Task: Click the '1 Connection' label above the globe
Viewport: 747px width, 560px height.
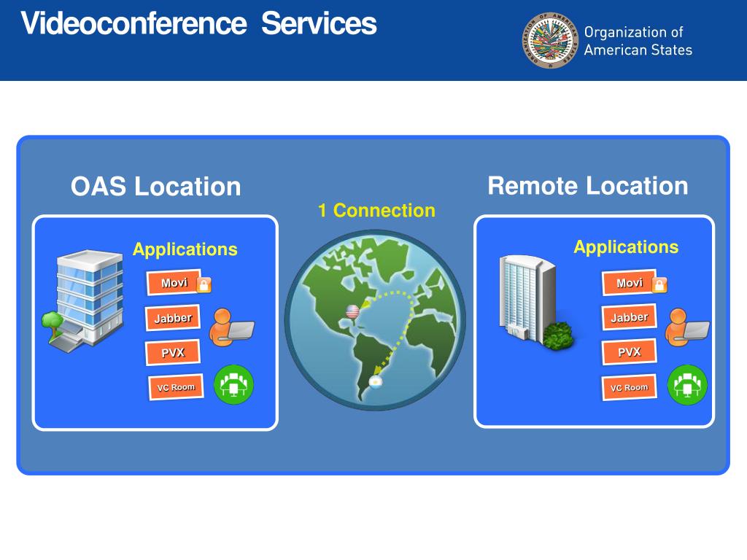Action: coord(376,211)
